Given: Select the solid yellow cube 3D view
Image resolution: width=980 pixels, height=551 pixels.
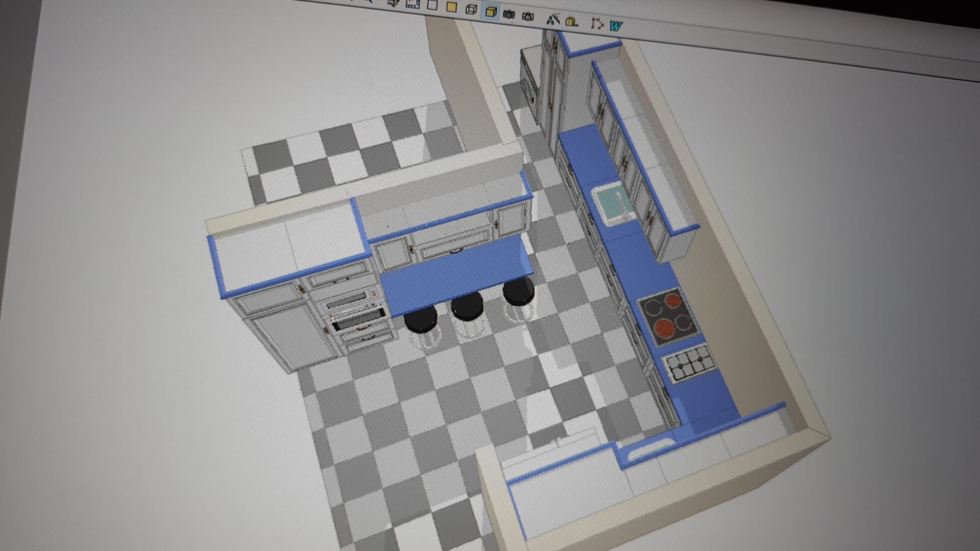Looking at the screenshot, I should pyautogui.click(x=490, y=11).
